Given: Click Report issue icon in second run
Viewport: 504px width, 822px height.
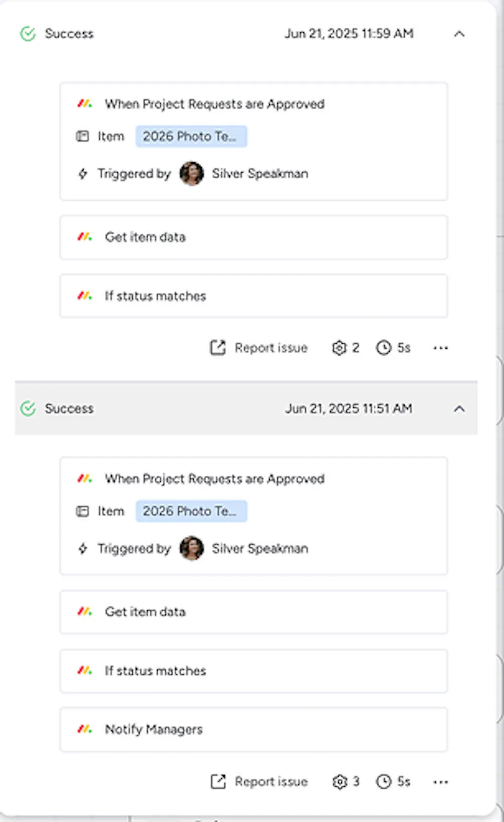Looking at the screenshot, I should 218,782.
